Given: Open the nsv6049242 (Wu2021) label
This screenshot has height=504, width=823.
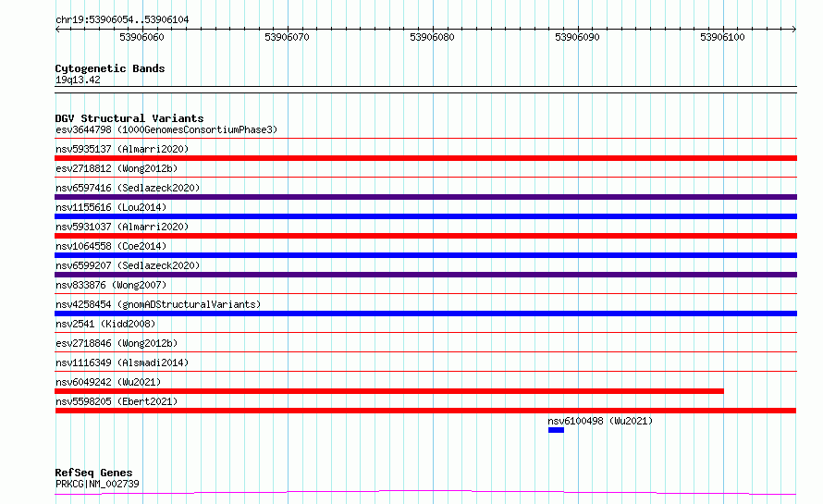Looking at the screenshot, I should (108, 382).
